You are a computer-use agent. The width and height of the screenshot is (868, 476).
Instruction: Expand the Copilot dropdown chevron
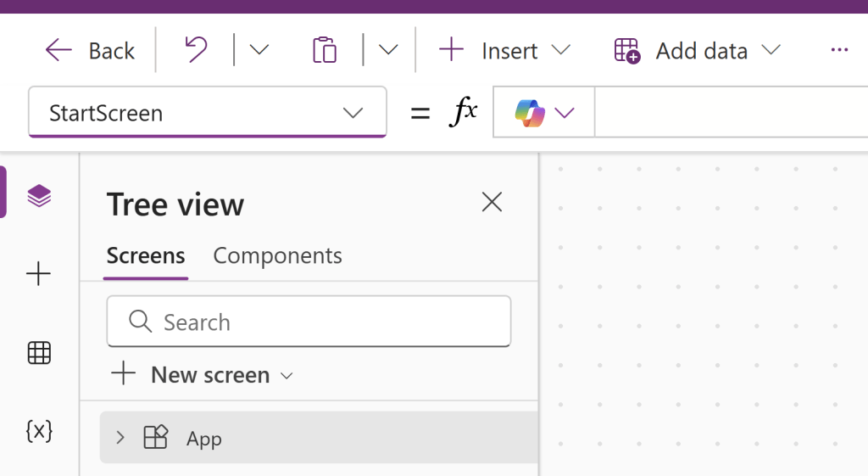(x=565, y=113)
